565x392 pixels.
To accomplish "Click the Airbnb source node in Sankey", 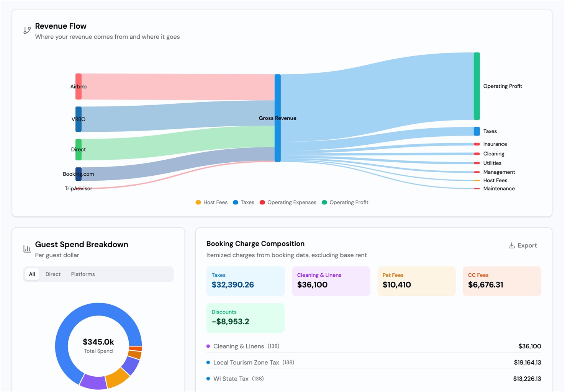I will point(79,87).
